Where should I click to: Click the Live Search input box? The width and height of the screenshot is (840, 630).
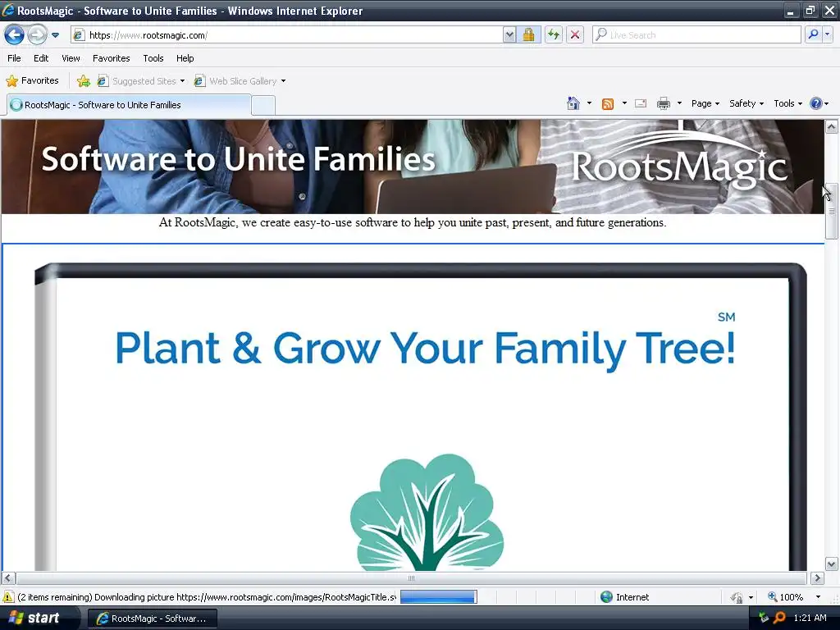(x=696, y=35)
